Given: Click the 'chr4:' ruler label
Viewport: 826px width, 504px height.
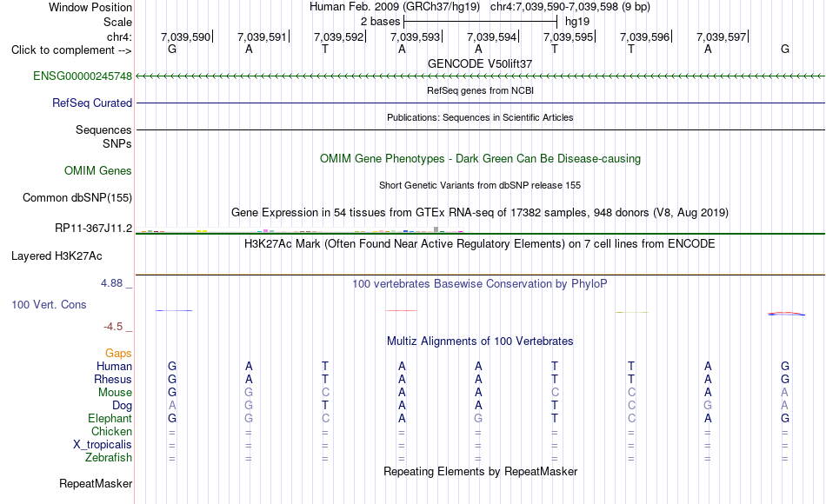Looking at the screenshot, I should coord(119,36).
